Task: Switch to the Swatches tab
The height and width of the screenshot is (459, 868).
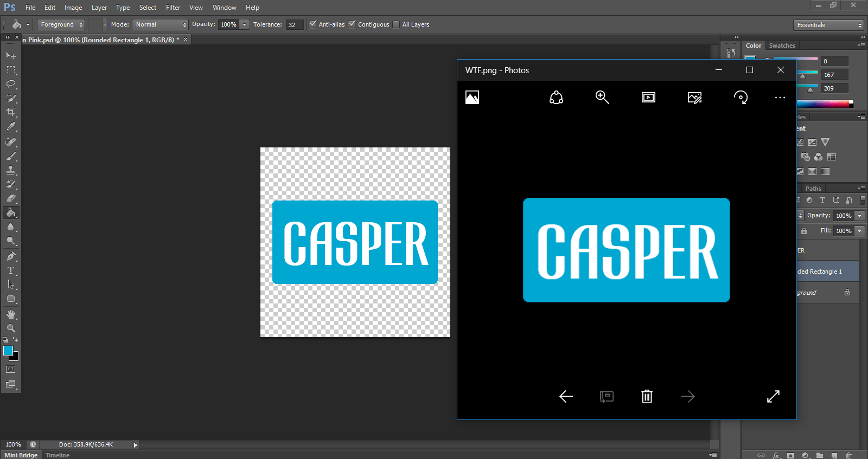Action: point(782,46)
